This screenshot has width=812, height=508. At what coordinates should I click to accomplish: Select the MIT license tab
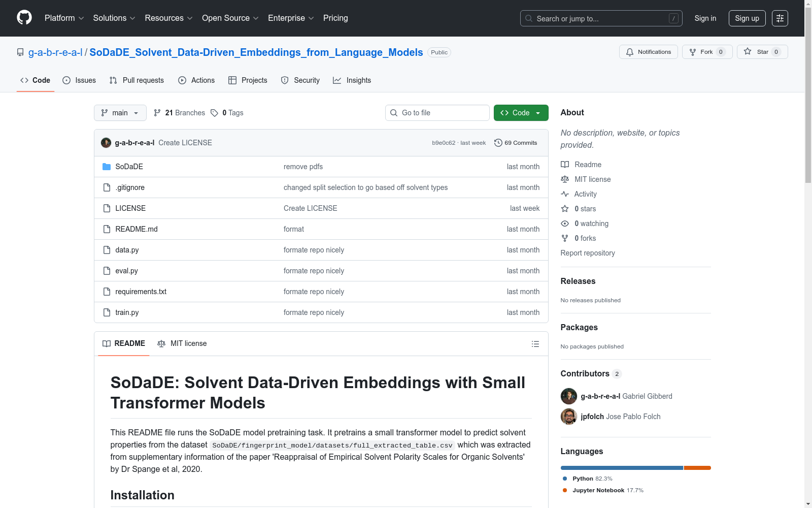[182, 343]
